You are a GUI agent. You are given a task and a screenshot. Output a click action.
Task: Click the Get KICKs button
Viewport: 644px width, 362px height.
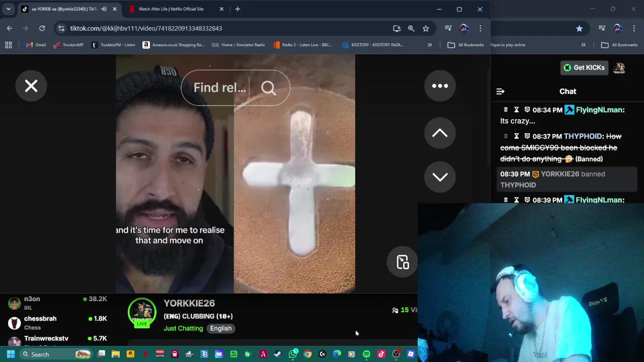pyautogui.click(x=584, y=67)
